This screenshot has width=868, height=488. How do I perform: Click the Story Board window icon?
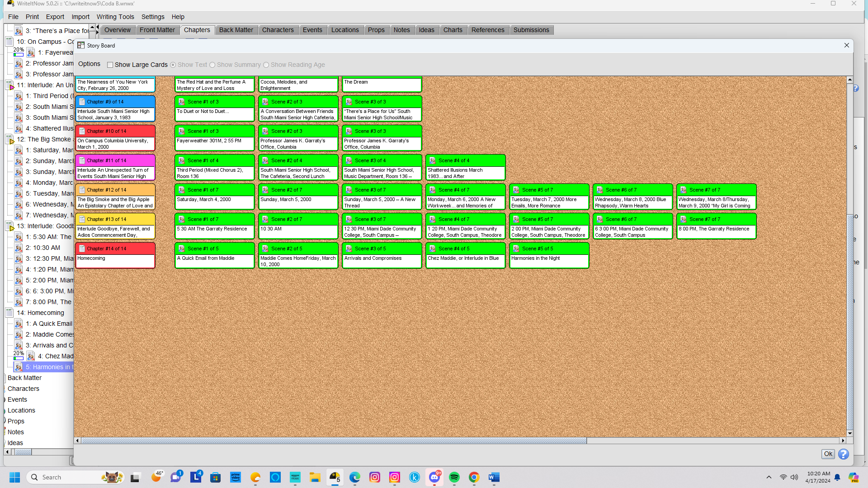81,45
